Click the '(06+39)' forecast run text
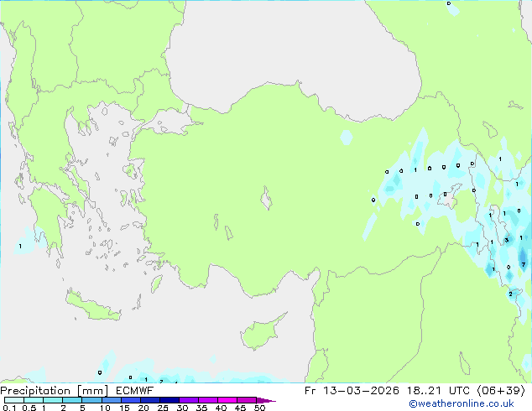Image resolution: width=532 pixels, height=411 pixels. 501,391
